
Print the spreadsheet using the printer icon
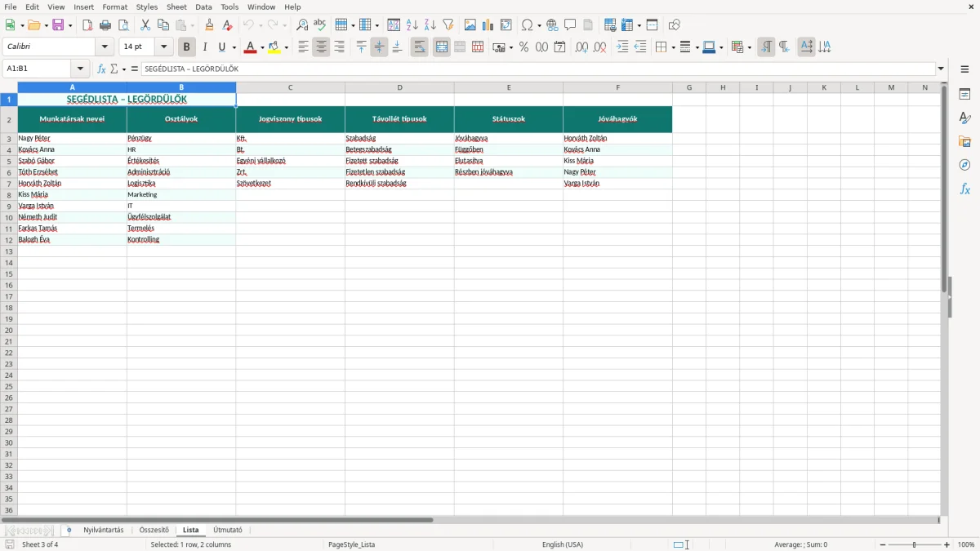pos(105,25)
